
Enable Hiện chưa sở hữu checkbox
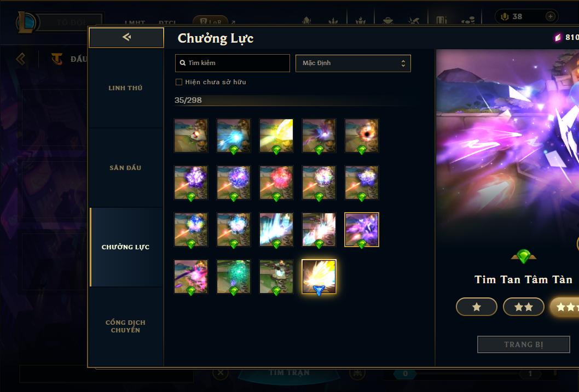179,82
